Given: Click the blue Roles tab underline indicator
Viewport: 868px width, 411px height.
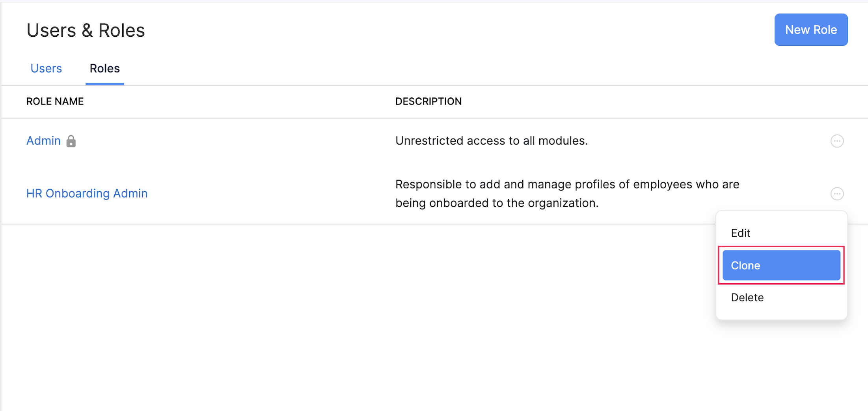Looking at the screenshot, I should tap(104, 83).
